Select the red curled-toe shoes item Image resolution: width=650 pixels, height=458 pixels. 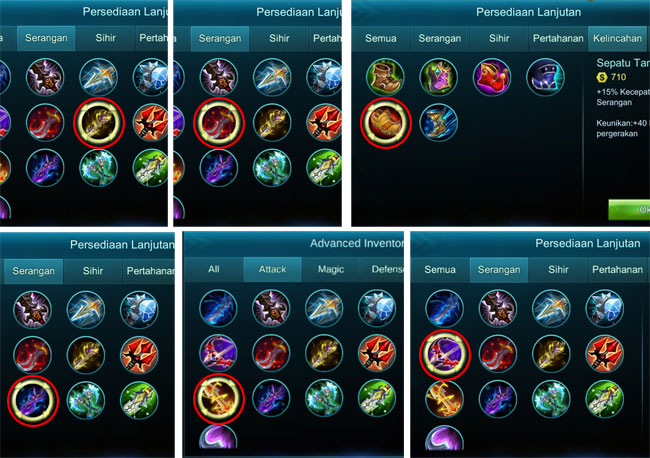coord(492,77)
